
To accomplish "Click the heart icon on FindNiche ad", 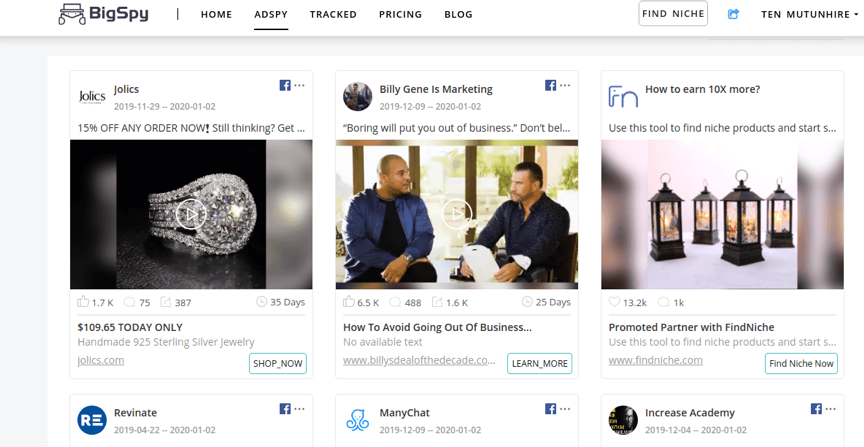I will pyautogui.click(x=615, y=302).
